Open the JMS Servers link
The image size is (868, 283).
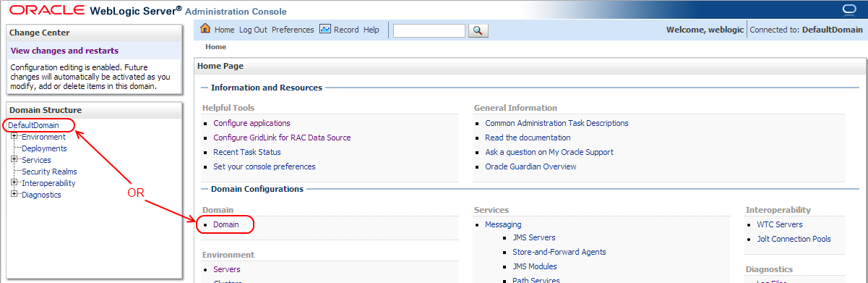click(x=534, y=237)
